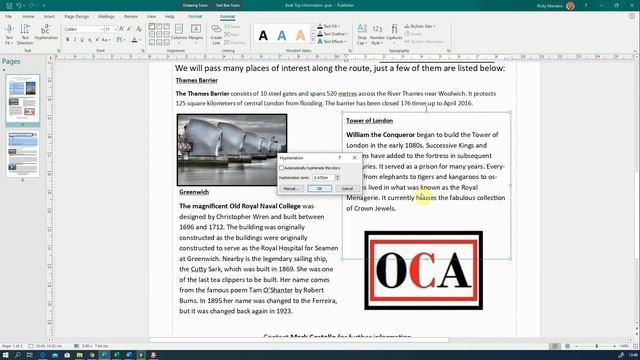Expand the Text Effects dropdown

(345, 42)
